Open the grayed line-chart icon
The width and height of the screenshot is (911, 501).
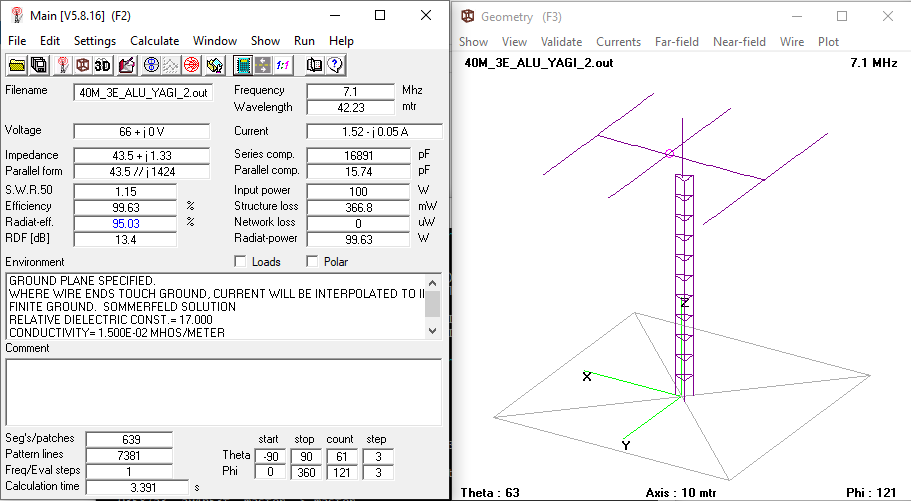[170, 65]
